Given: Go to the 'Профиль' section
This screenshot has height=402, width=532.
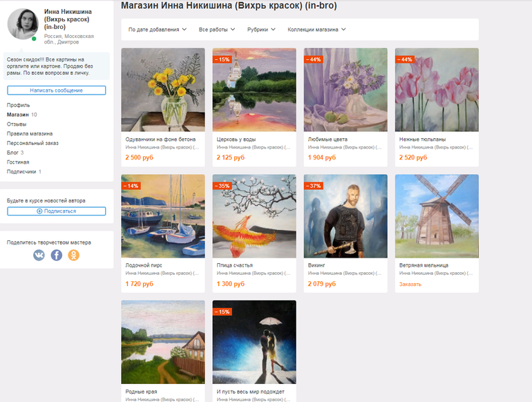Looking at the screenshot, I should (18, 105).
